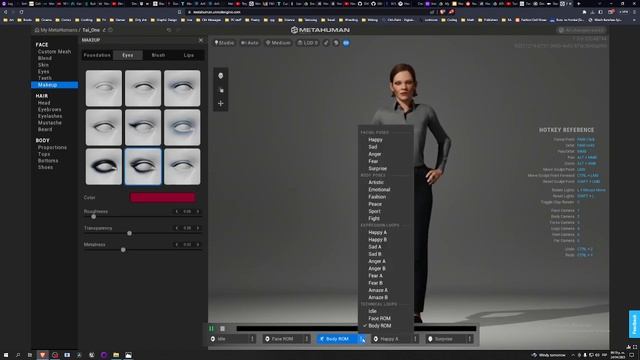Open the Surprise slot options menu
Screen dimensions: 640x360
[x=470, y=339]
